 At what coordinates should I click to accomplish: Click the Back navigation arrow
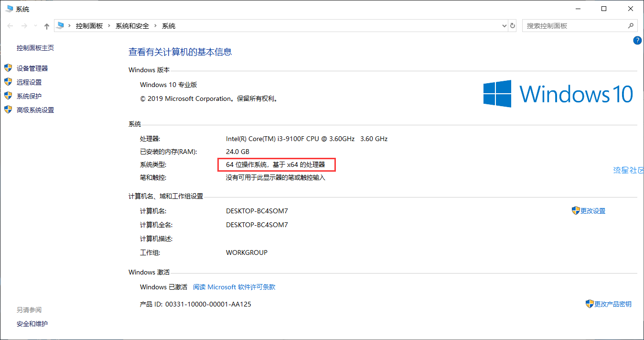10,26
